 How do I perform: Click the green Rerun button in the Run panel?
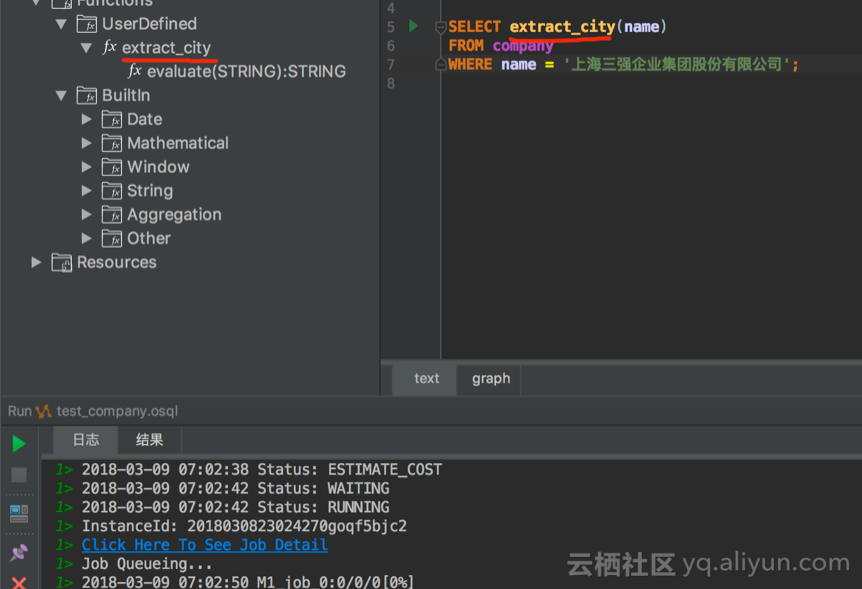[19, 443]
